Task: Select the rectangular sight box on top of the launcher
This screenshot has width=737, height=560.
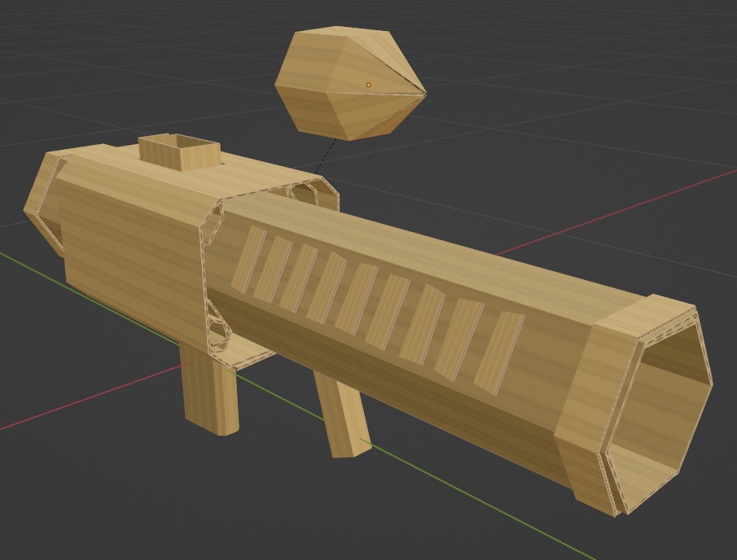Action: point(181,151)
